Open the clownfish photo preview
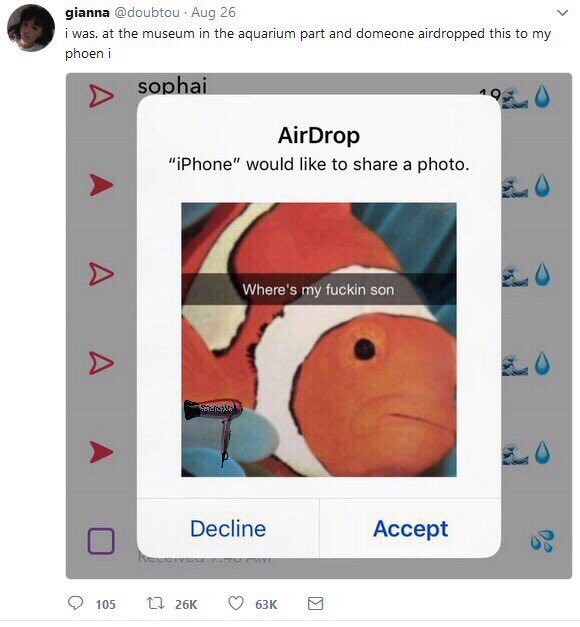 click(319, 339)
